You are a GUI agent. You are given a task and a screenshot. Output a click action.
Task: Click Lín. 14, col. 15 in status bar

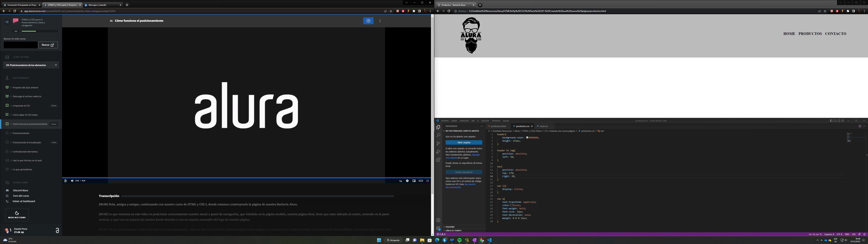[x=815, y=234]
